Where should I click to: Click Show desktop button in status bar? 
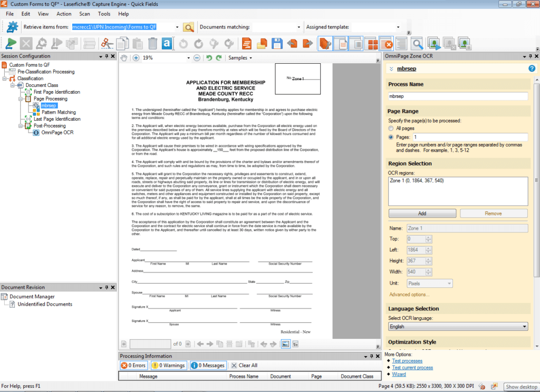click(x=522, y=387)
